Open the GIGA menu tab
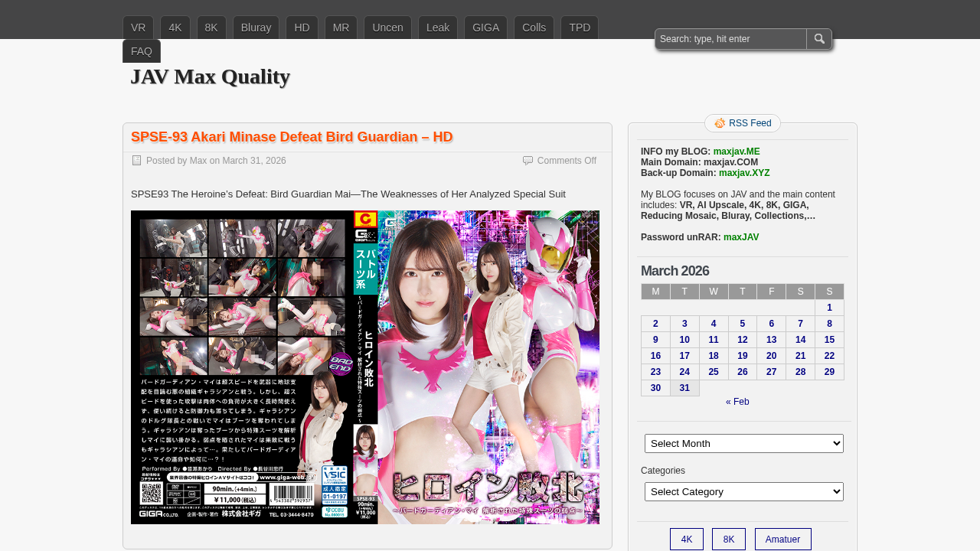 (x=485, y=28)
